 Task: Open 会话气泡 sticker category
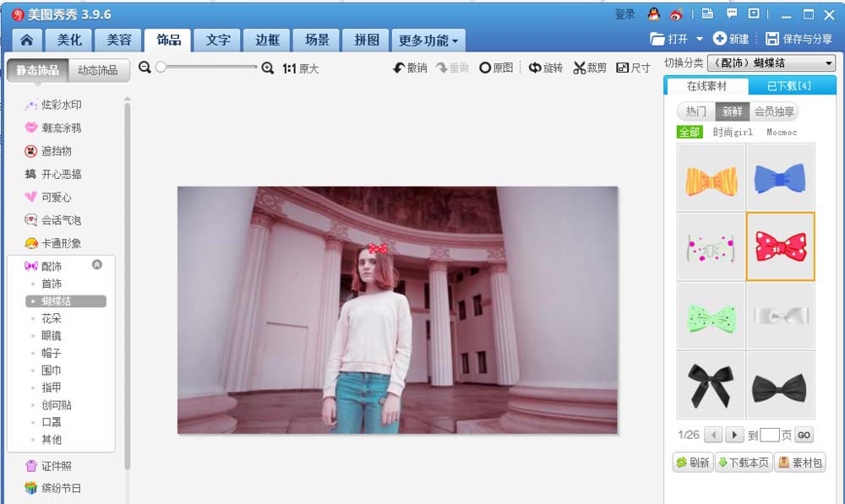pos(52,219)
